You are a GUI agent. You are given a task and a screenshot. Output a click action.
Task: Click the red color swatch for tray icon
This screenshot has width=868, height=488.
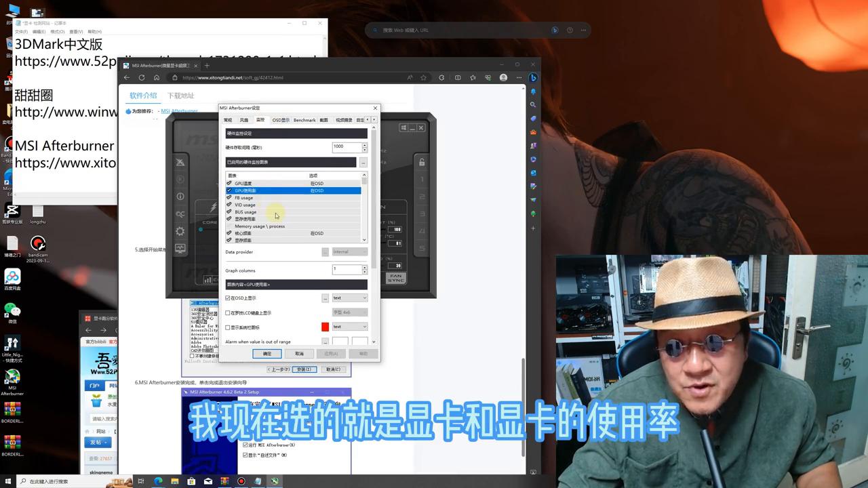(x=325, y=326)
